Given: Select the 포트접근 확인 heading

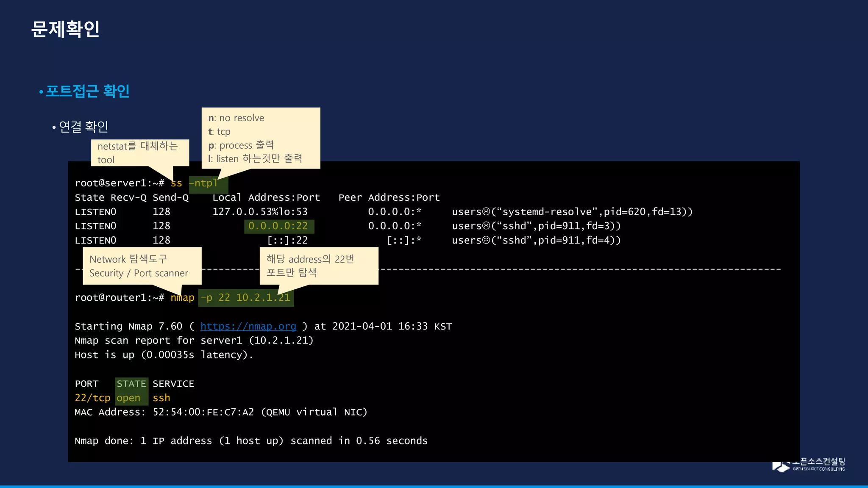Looking at the screenshot, I should click(87, 91).
